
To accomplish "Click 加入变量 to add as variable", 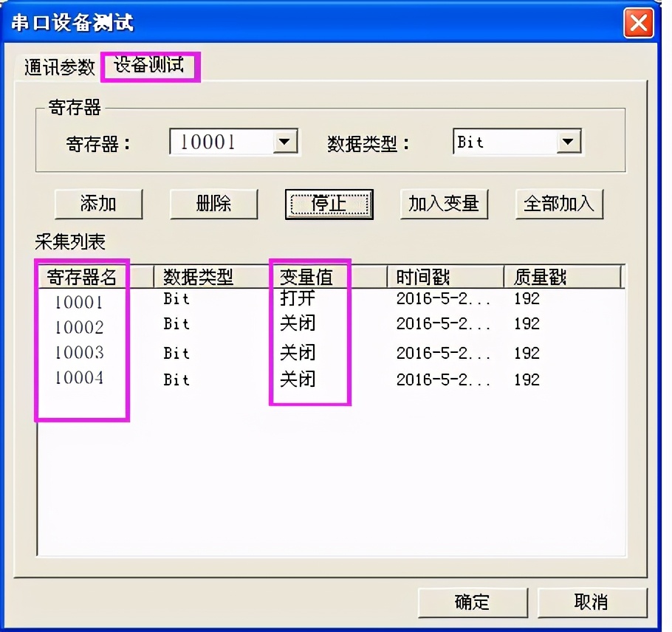I will click(x=444, y=205).
